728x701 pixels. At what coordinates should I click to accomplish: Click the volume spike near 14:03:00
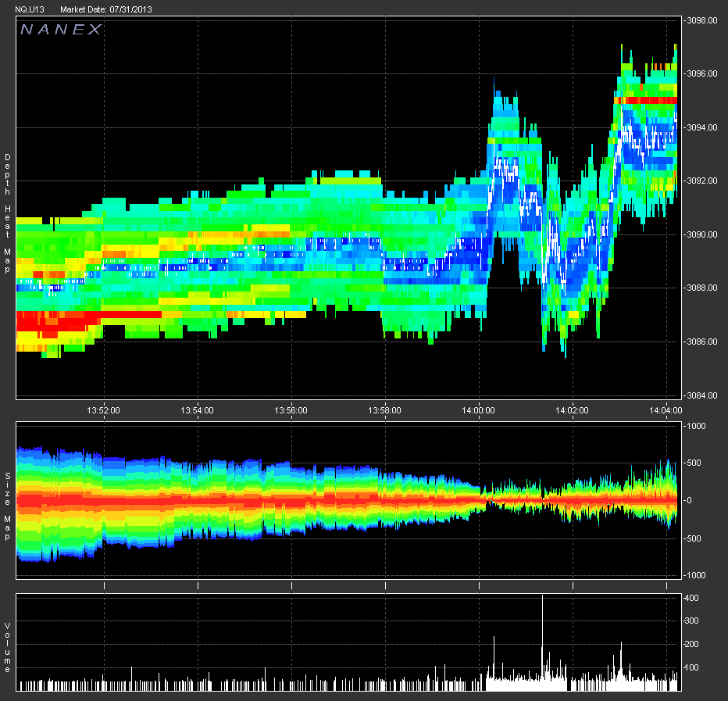[621, 666]
